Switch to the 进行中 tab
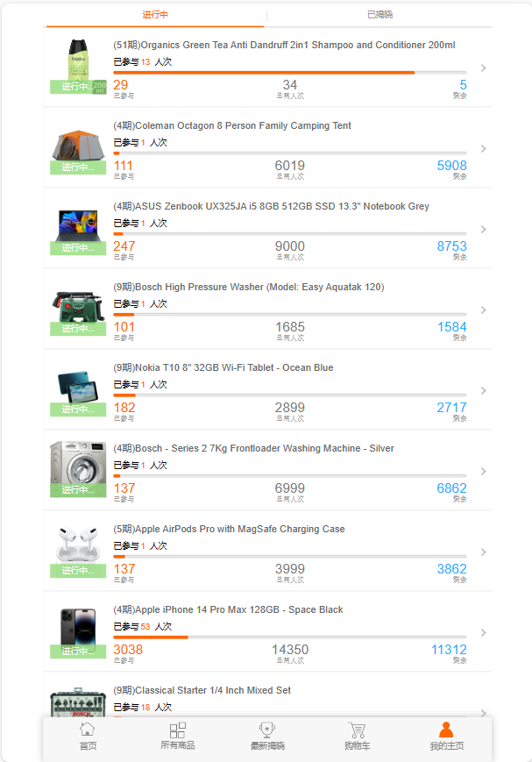 (155, 15)
